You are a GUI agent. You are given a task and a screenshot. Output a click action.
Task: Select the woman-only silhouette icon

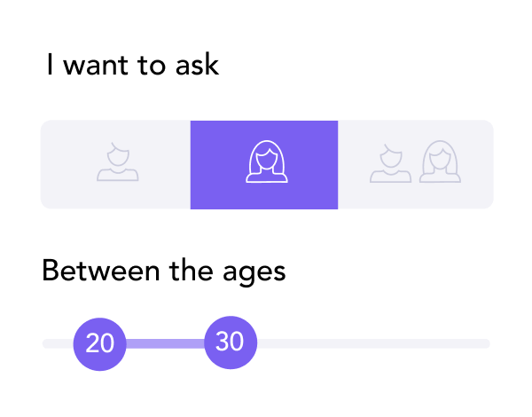(265, 162)
